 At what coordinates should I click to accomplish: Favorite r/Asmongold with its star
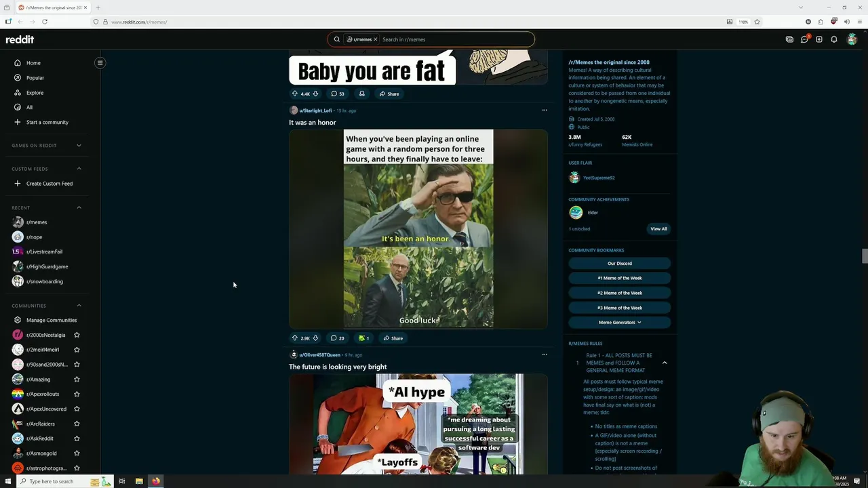click(x=77, y=453)
